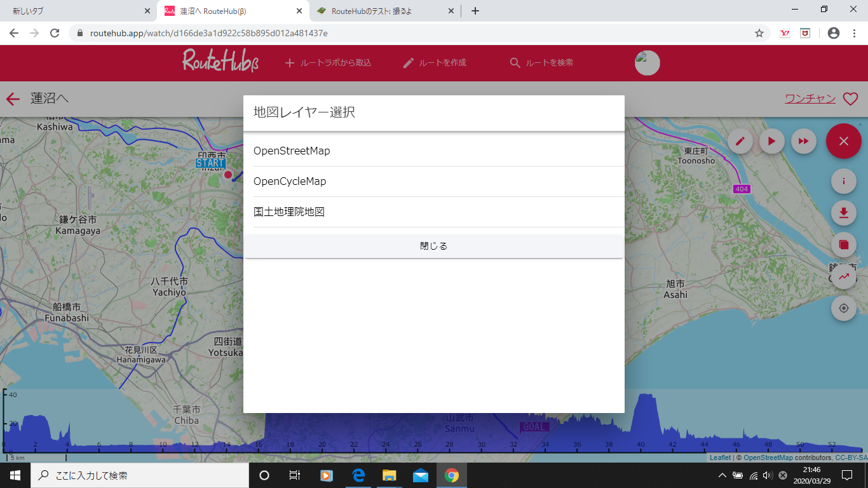Click the Chrome icon on the taskbar

[x=451, y=475]
